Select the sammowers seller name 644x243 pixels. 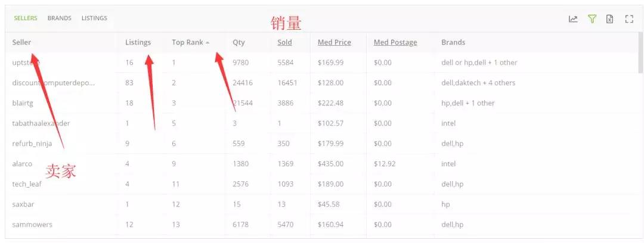pos(32,225)
